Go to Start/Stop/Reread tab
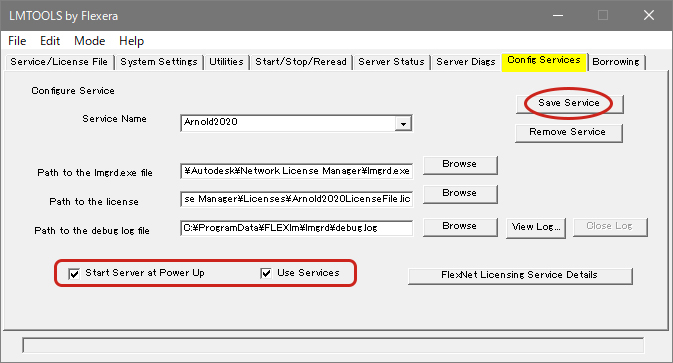673x363 pixels. (x=301, y=62)
